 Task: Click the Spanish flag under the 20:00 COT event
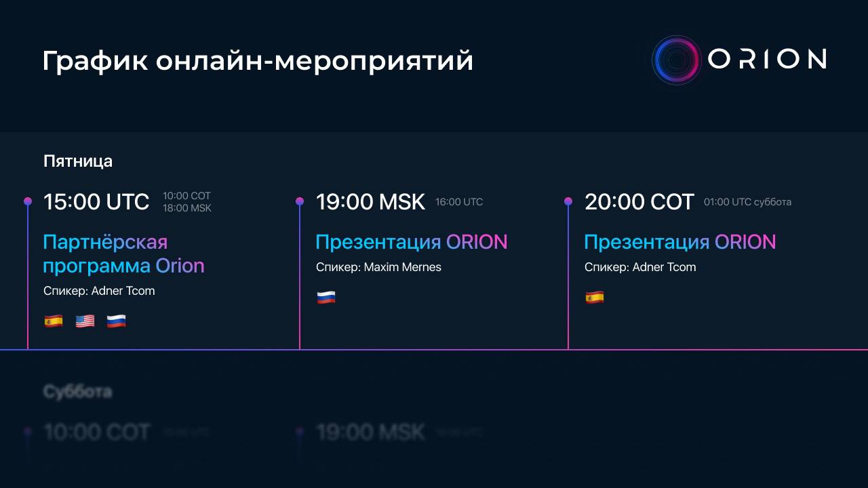tap(595, 298)
